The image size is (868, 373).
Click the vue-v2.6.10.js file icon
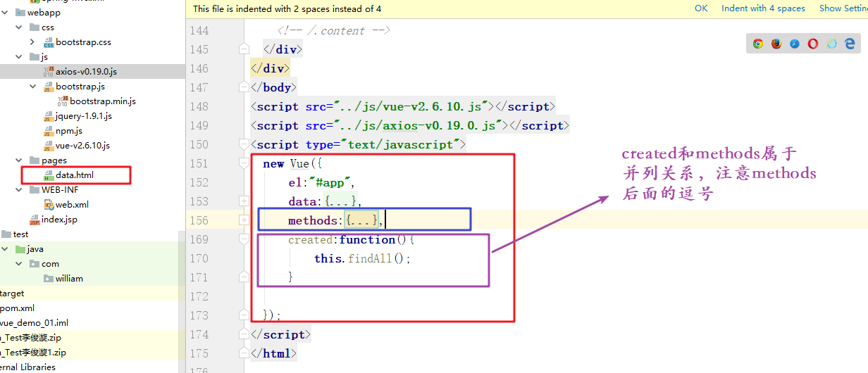pos(49,146)
